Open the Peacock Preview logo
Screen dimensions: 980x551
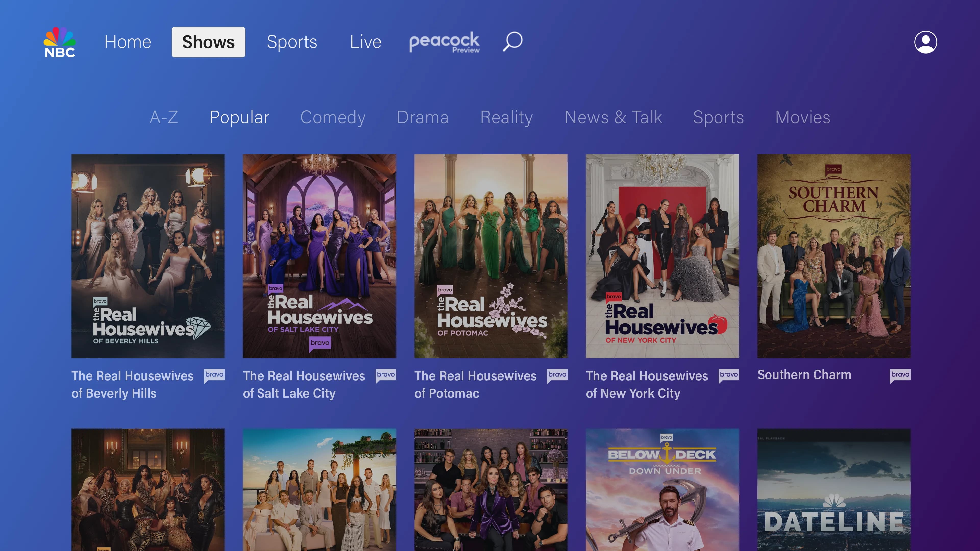click(444, 42)
